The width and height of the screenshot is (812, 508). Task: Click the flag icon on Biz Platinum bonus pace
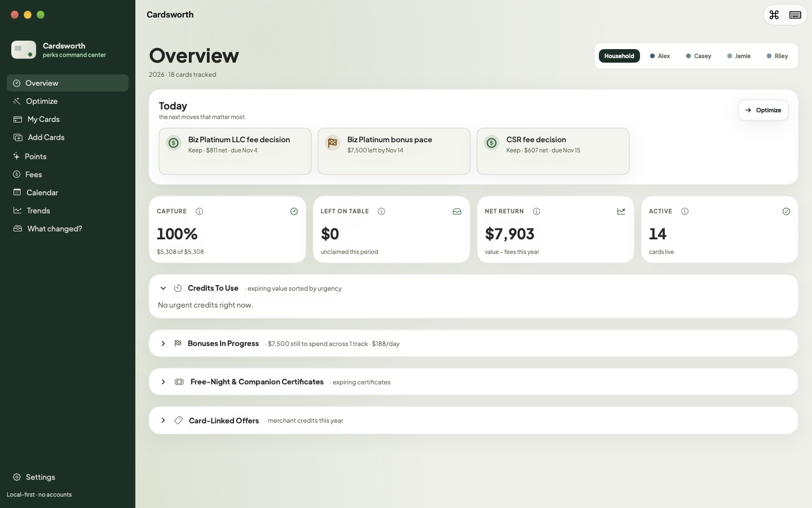point(333,143)
